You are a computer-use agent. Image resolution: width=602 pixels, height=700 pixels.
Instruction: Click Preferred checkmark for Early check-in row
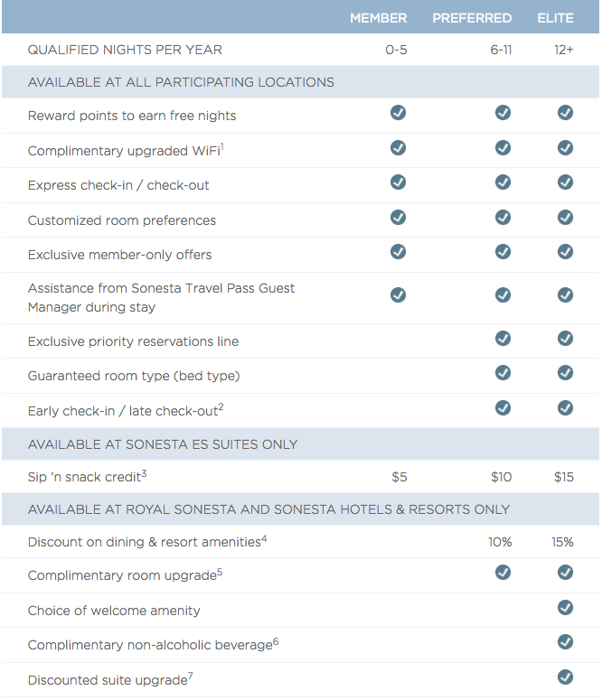(503, 408)
